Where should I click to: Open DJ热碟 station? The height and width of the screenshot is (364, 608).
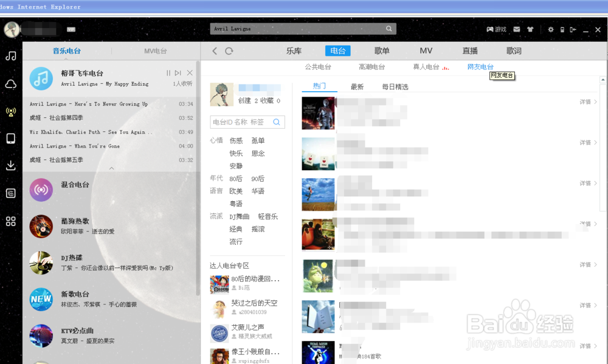[111, 263]
